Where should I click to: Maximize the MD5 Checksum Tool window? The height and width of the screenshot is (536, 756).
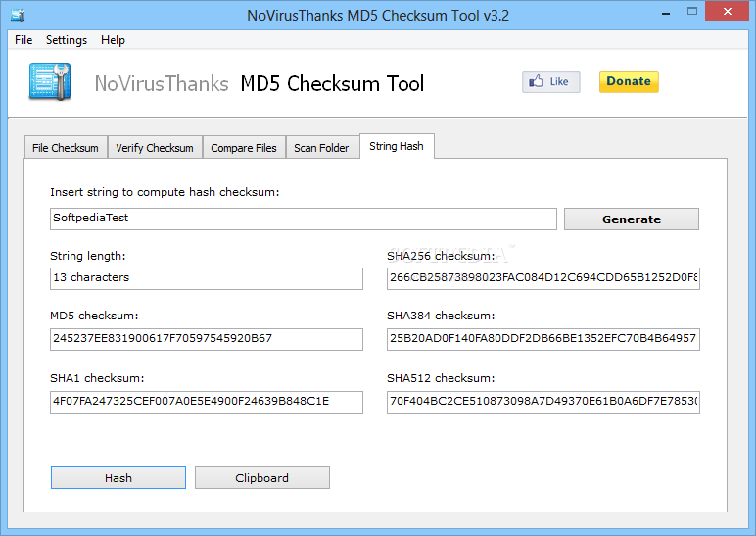pyautogui.click(x=692, y=12)
